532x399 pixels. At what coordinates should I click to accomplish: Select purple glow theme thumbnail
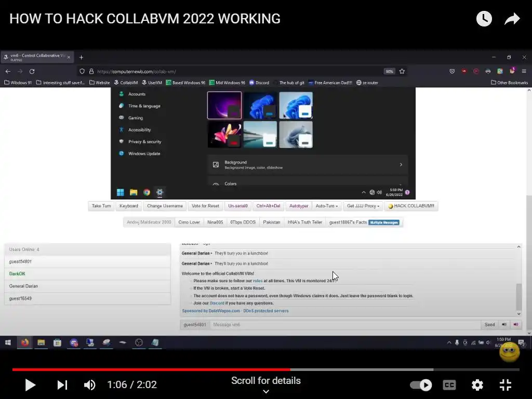coord(224,105)
